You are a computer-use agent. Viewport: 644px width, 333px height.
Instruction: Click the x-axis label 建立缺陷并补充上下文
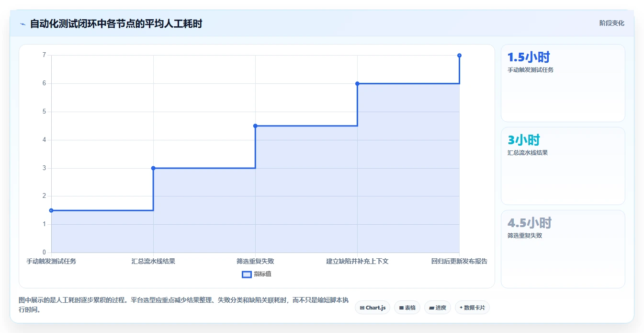tap(357, 261)
